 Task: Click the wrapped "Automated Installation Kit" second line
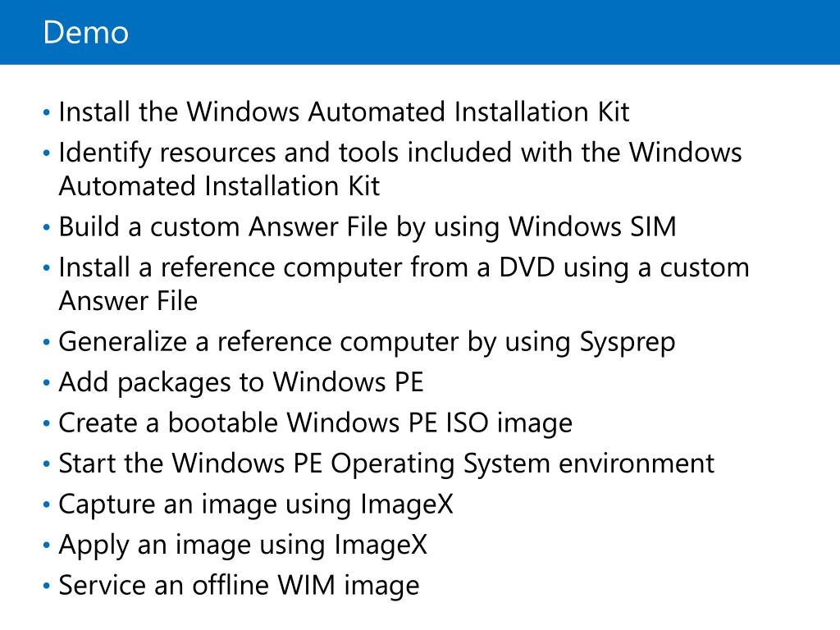(x=219, y=186)
